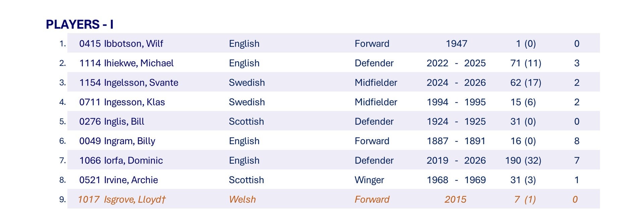
Task: Click the 1947 year for Ibbotson
Action: (x=457, y=44)
